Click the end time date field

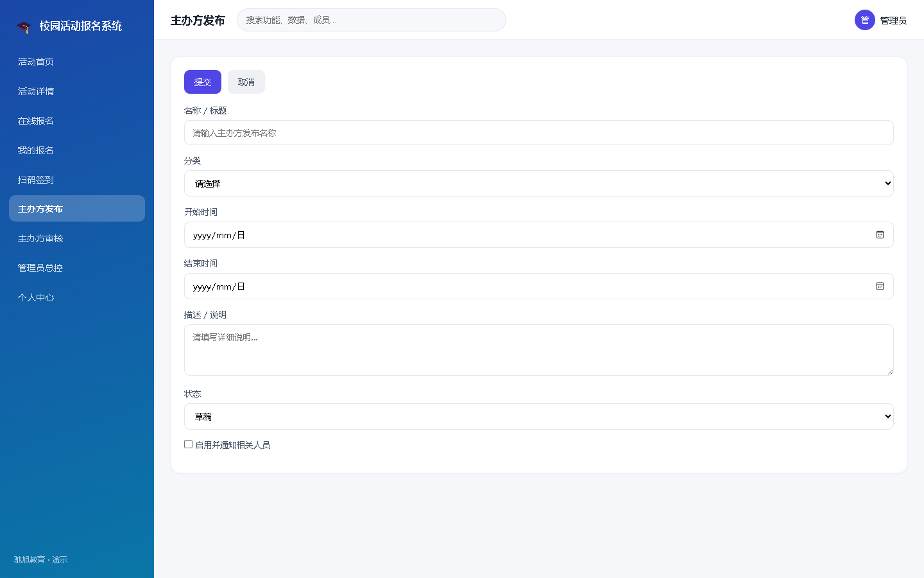click(539, 286)
